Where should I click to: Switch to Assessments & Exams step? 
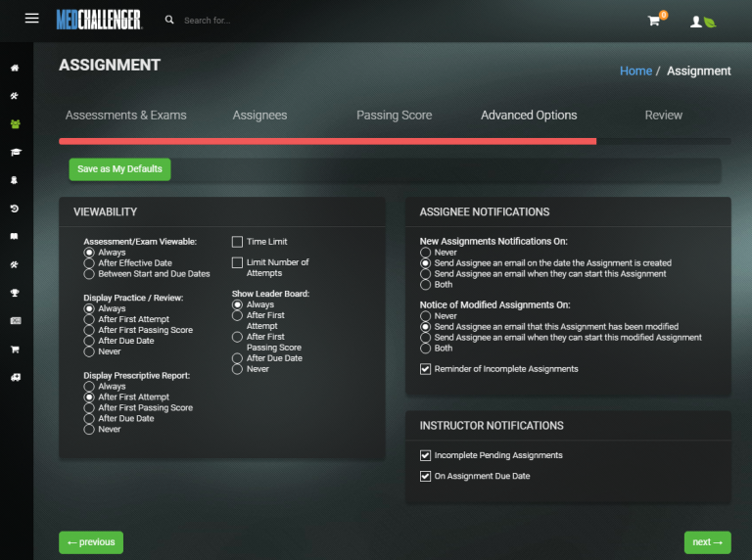click(125, 116)
